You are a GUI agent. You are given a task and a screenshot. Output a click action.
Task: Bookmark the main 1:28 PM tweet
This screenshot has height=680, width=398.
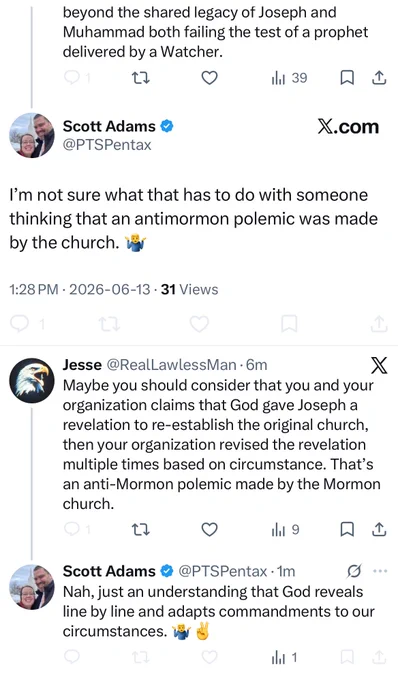(289, 324)
